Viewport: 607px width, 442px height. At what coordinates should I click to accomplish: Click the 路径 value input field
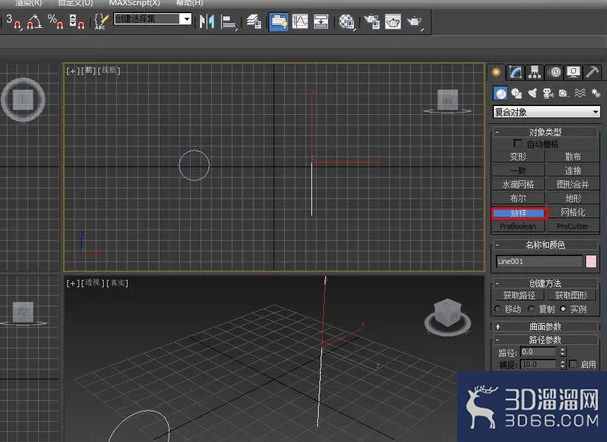(538, 351)
